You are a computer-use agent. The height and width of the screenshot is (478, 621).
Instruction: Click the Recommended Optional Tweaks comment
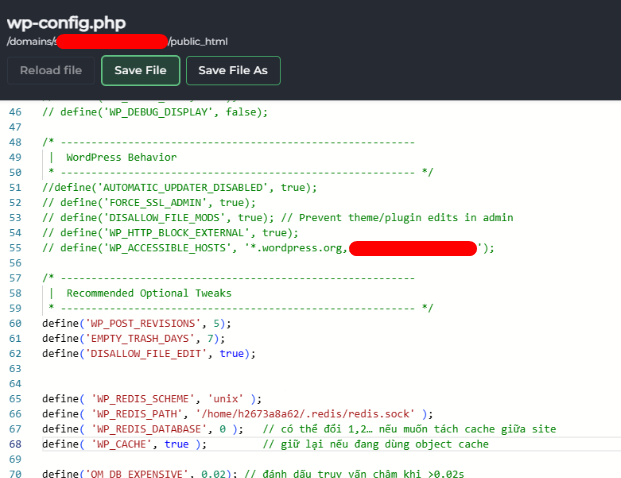(148, 293)
